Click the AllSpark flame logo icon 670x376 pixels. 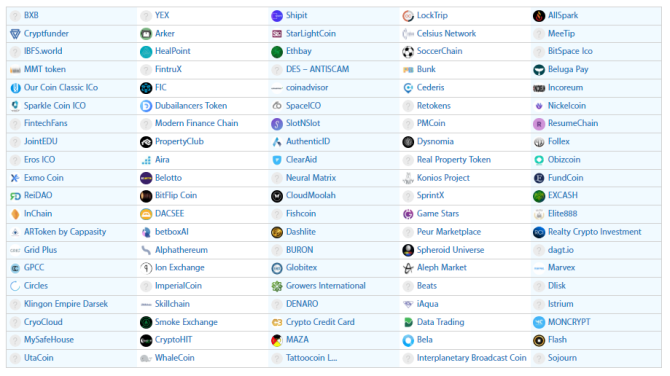539,16
